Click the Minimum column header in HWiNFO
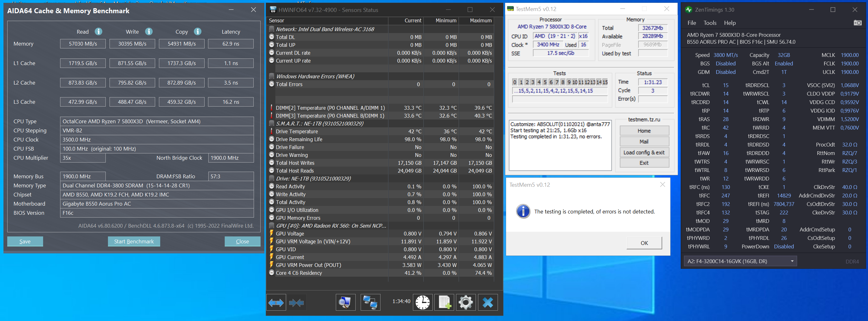The height and width of the screenshot is (321, 868). pyautogui.click(x=441, y=20)
